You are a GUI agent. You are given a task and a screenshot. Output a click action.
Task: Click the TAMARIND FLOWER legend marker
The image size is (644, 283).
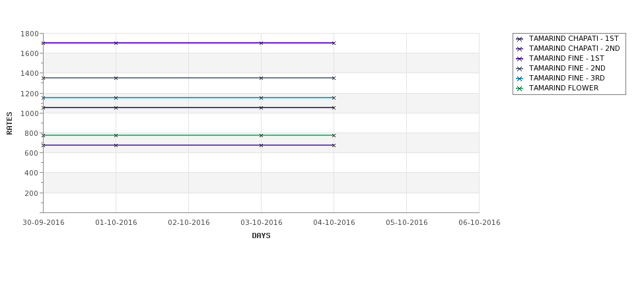pos(520,88)
